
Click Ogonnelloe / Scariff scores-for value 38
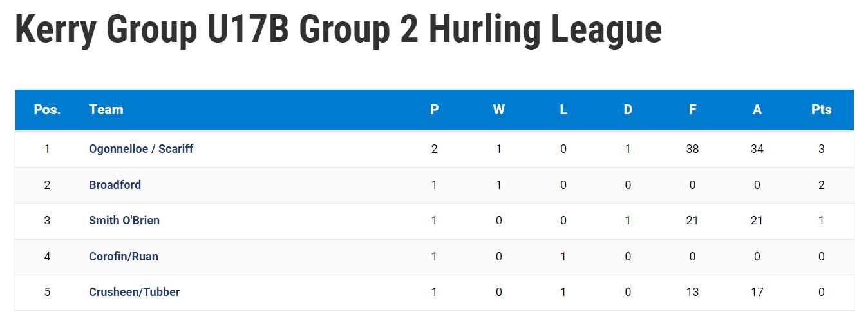click(x=692, y=149)
